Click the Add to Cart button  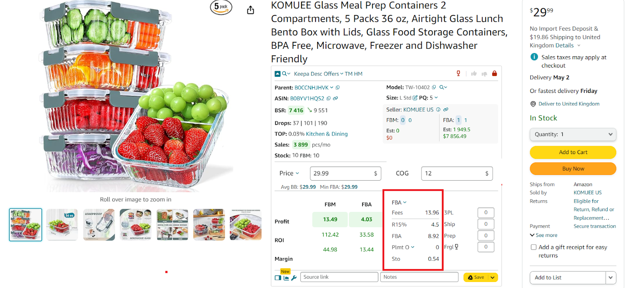point(572,152)
